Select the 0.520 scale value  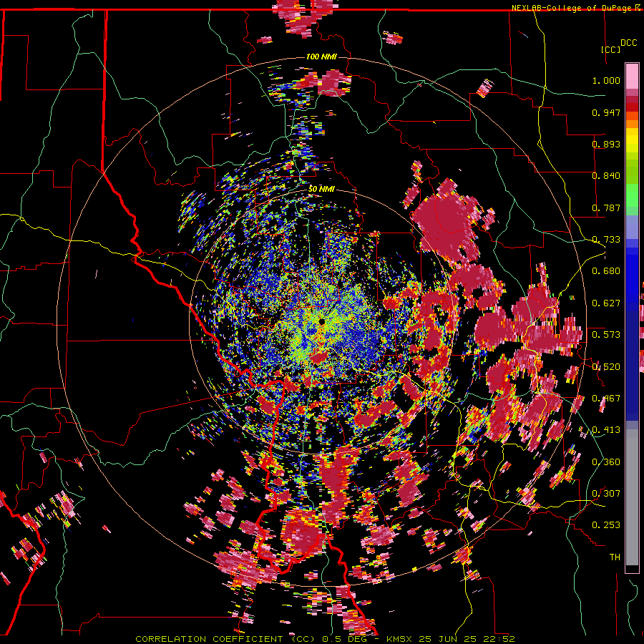click(x=606, y=367)
